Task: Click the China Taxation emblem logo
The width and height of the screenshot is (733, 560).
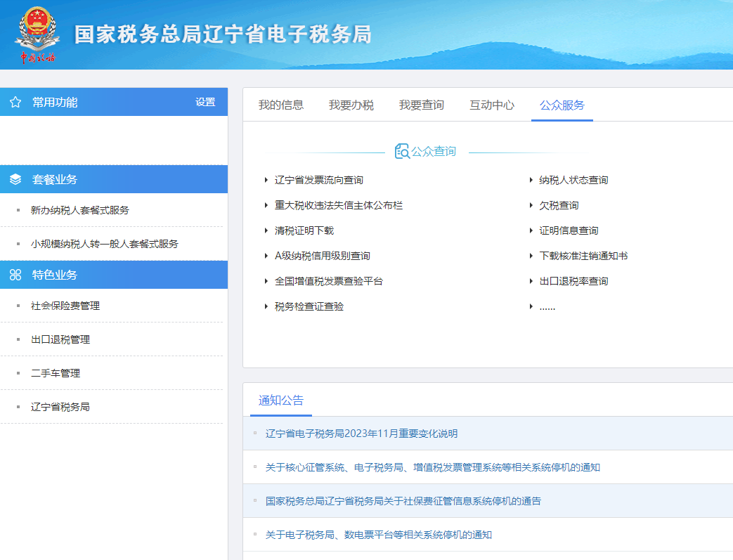Action: [37, 35]
